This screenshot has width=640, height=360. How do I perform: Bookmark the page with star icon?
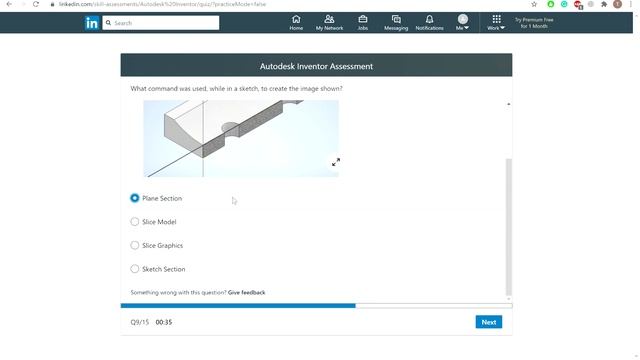534,4
